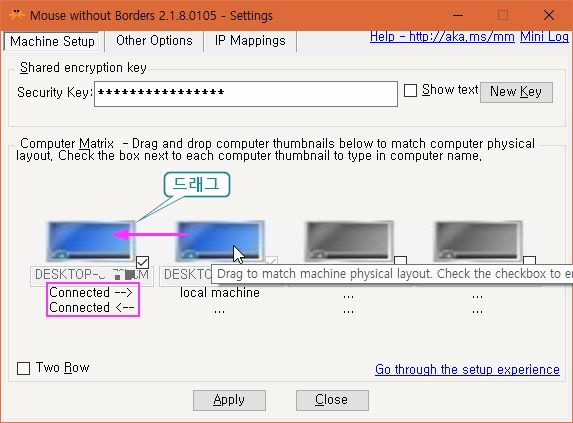Select the first connected computer thumbnail
Image resolution: width=573 pixels, height=423 pixels.
(91, 241)
